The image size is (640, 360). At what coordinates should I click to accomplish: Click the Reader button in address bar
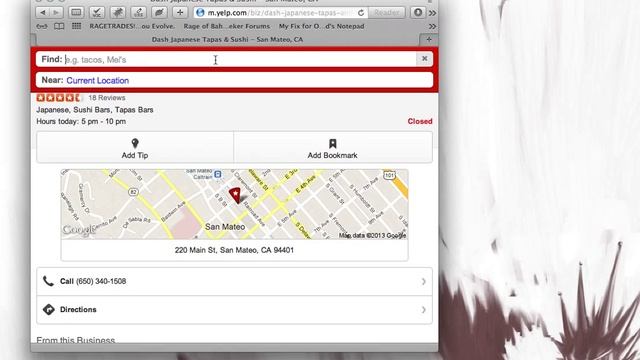(387, 13)
